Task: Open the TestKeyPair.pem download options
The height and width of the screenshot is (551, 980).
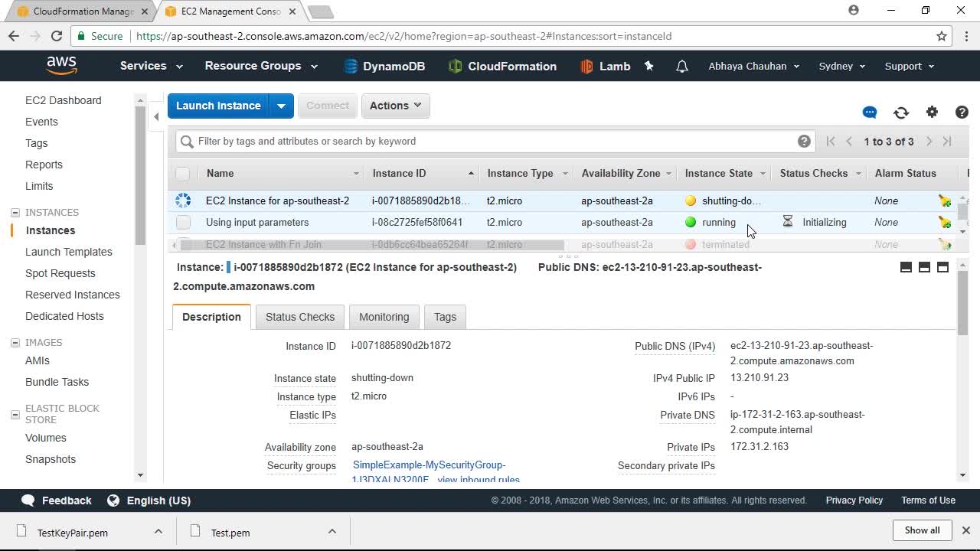Action: tap(158, 532)
